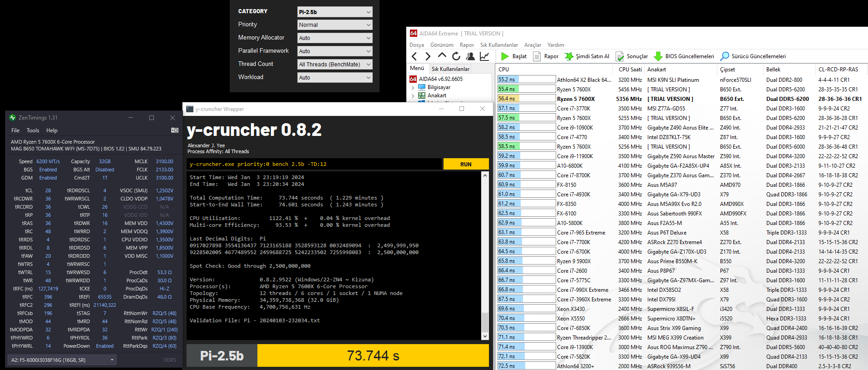Open the Workload dropdown
The height and width of the screenshot is (370, 868).
pos(335,78)
